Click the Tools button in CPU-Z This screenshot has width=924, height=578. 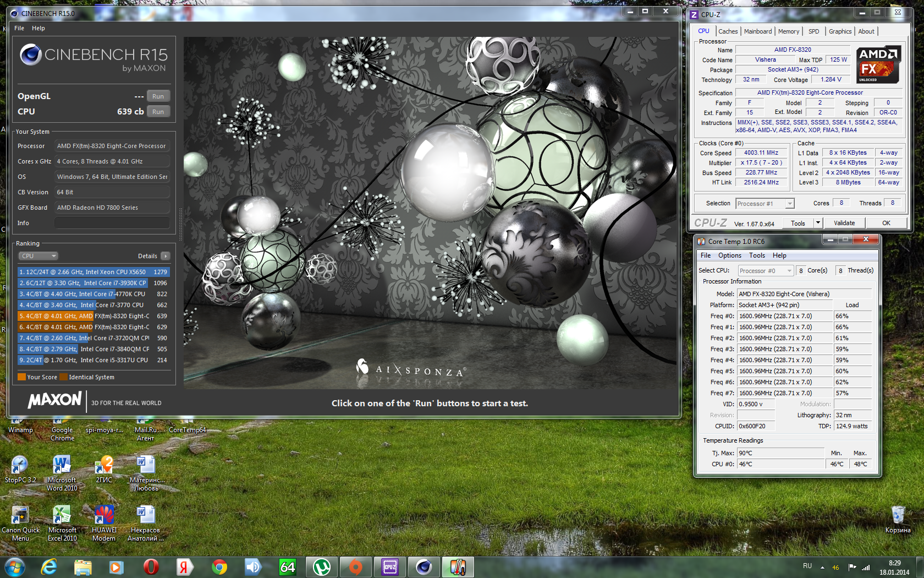point(798,223)
